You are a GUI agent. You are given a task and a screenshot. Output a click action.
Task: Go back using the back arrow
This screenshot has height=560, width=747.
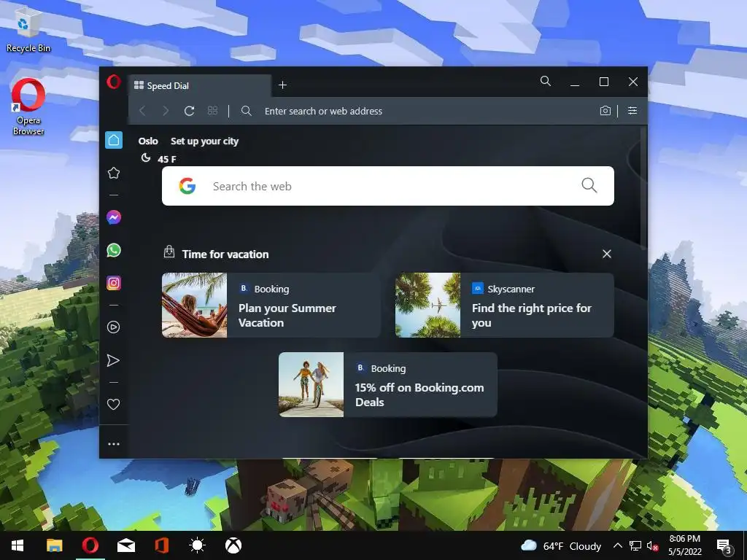pyautogui.click(x=142, y=111)
